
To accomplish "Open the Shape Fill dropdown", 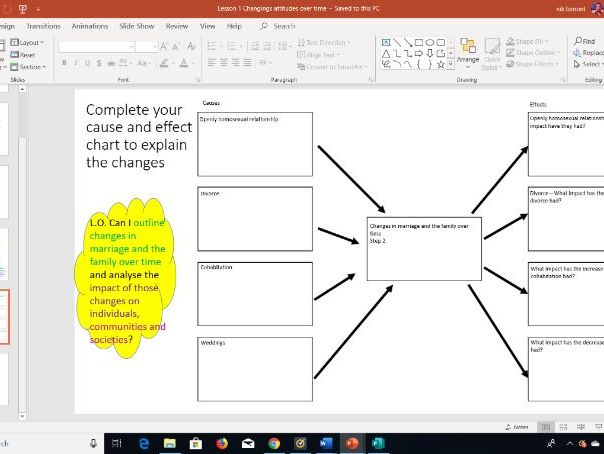I will pos(537,41).
